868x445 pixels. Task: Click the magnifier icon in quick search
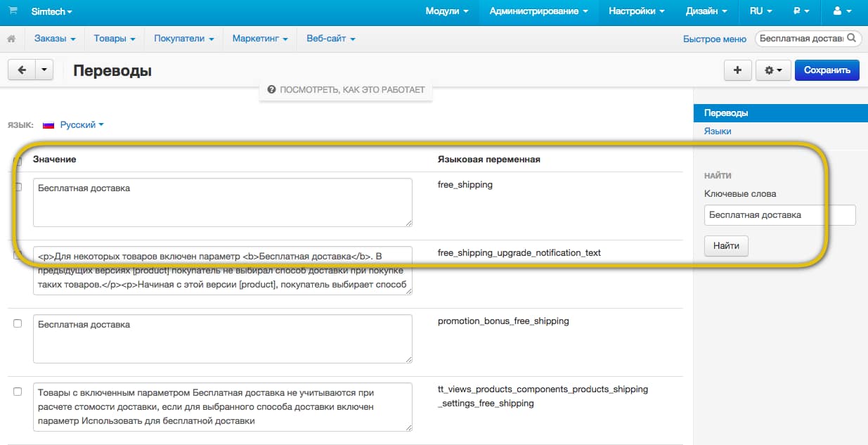851,39
